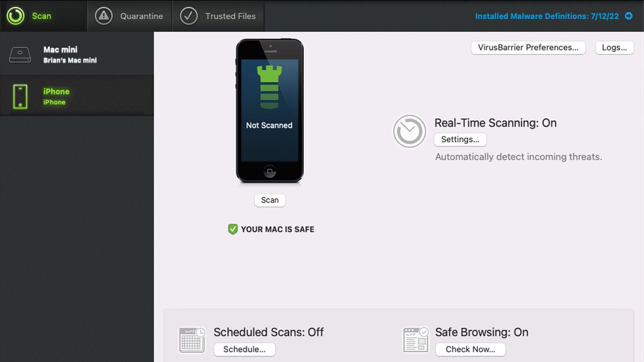Click the Quarantine warning triangle icon
Screen dimensions: 644x362
click(x=104, y=16)
